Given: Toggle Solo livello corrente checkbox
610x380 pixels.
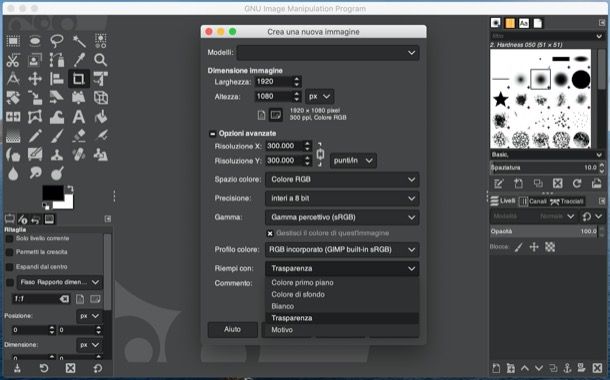Looking at the screenshot, I should [10, 238].
